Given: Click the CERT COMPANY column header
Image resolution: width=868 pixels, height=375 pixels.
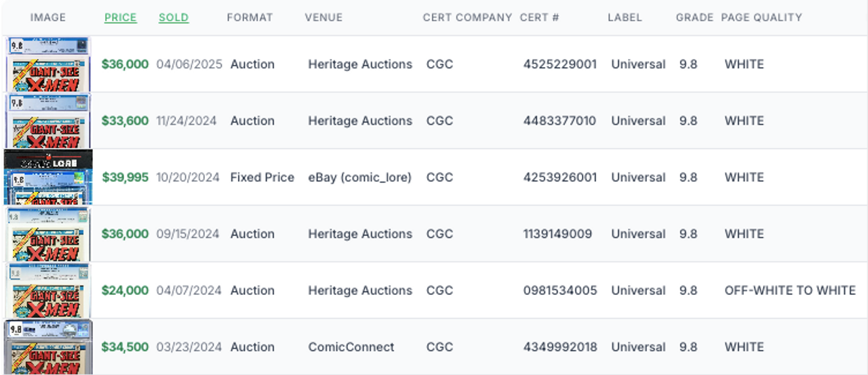Looking at the screenshot, I should (467, 18).
